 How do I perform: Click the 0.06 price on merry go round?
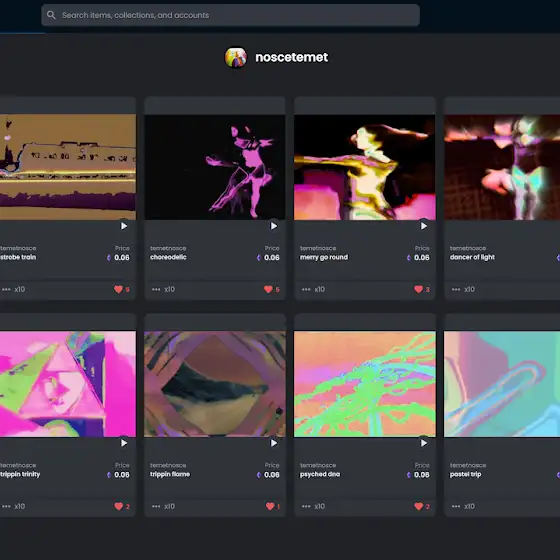pos(422,258)
